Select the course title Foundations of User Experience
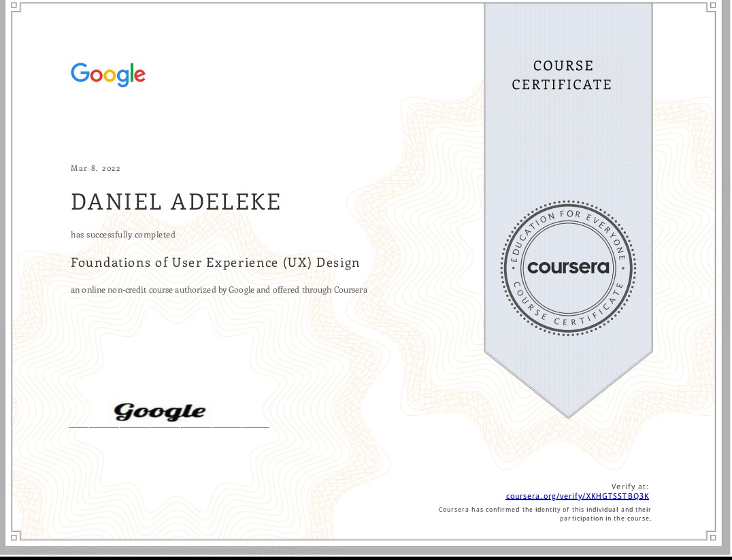The image size is (732, 560). (215, 263)
